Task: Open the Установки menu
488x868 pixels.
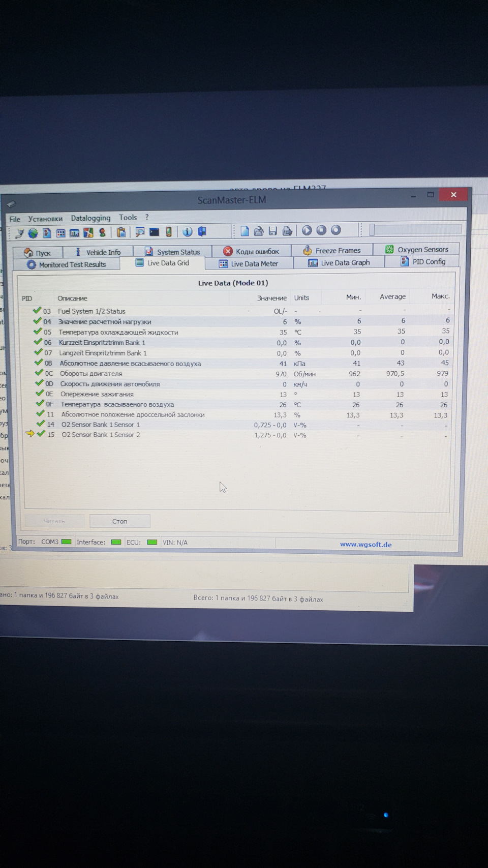Action: point(45,219)
